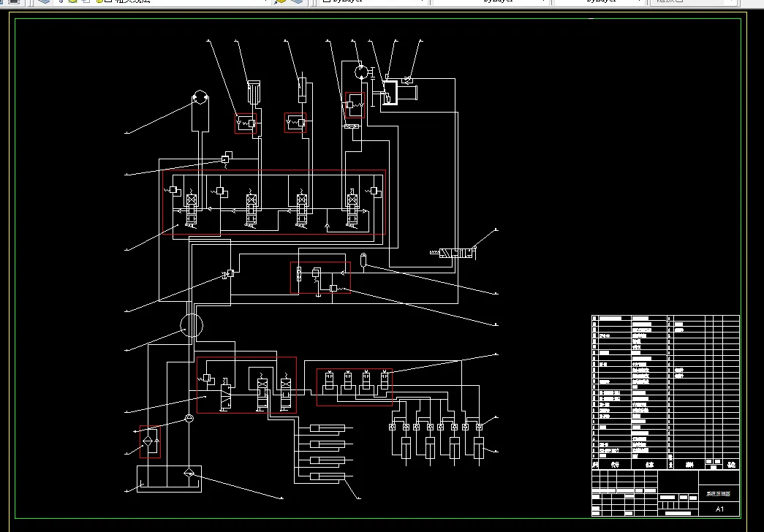Toggle the current layer's on/off lightbulb
The width and height of the screenshot is (764, 532).
(x=62, y=1)
